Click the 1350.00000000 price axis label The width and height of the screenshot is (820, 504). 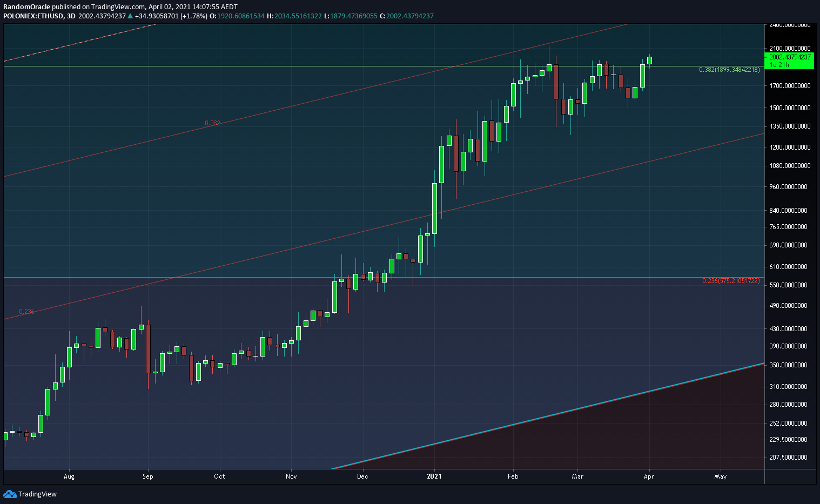(790, 126)
